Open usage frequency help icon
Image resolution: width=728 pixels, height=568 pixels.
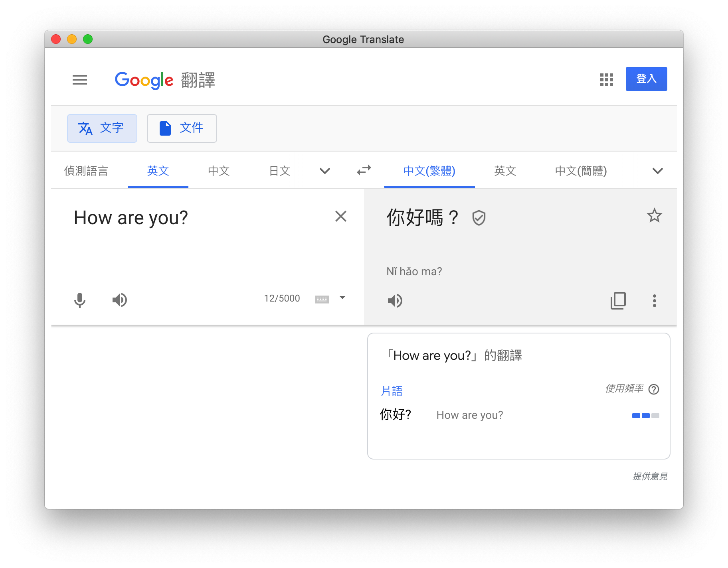[653, 389]
